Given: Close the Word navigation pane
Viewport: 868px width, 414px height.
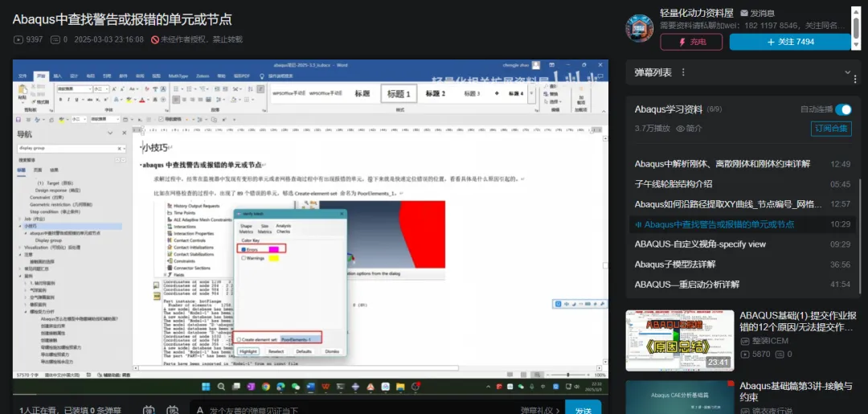Looking at the screenshot, I should [x=124, y=133].
